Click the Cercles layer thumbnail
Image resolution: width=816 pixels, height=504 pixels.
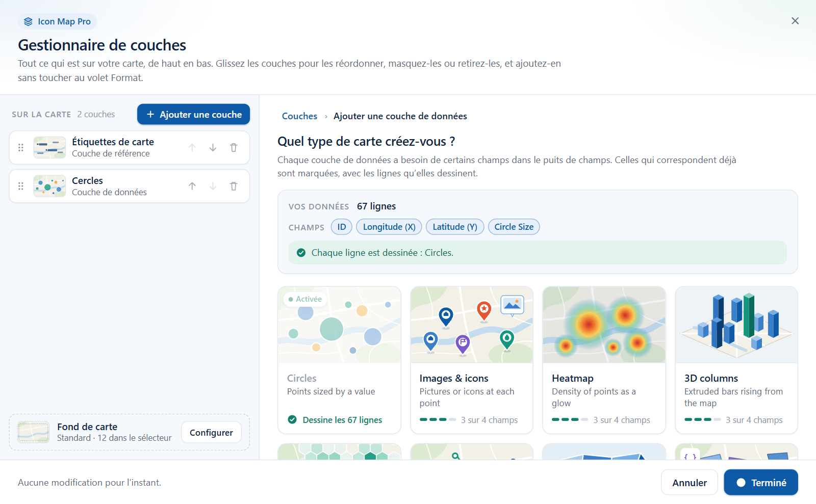click(49, 187)
